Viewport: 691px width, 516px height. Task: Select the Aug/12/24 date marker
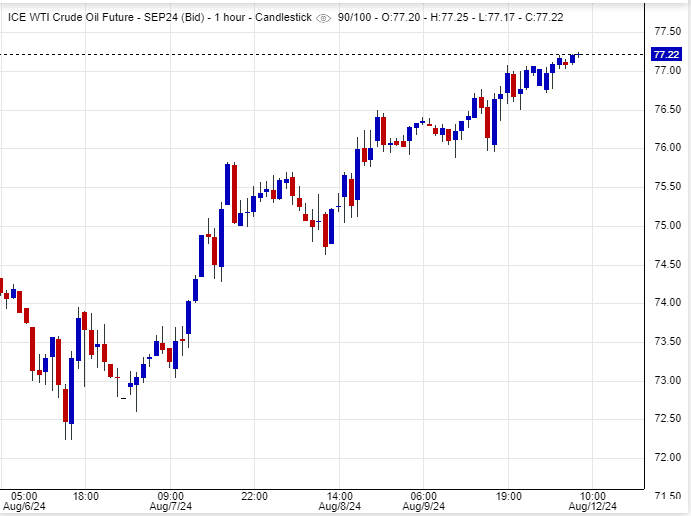[593, 508]
